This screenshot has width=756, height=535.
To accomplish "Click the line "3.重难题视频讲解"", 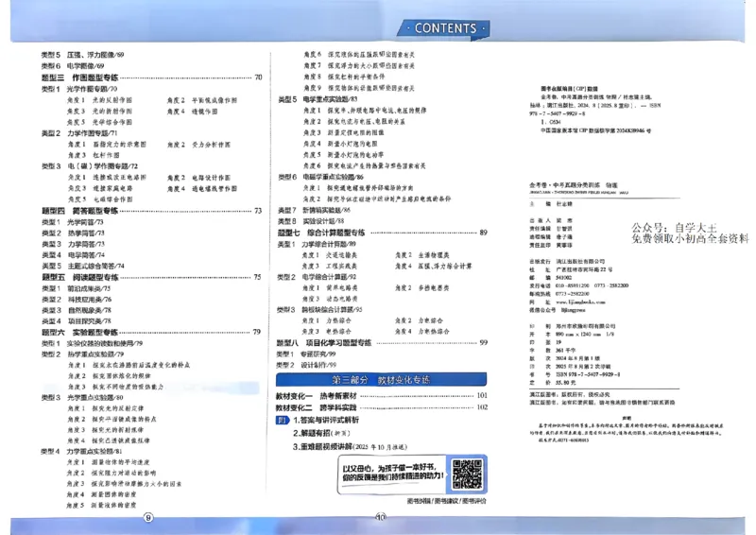I will pyautogui.click(x=350, y=447).
